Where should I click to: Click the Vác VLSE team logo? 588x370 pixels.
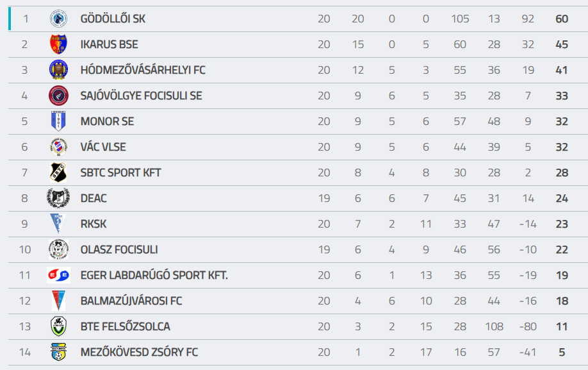pos(58,147)
